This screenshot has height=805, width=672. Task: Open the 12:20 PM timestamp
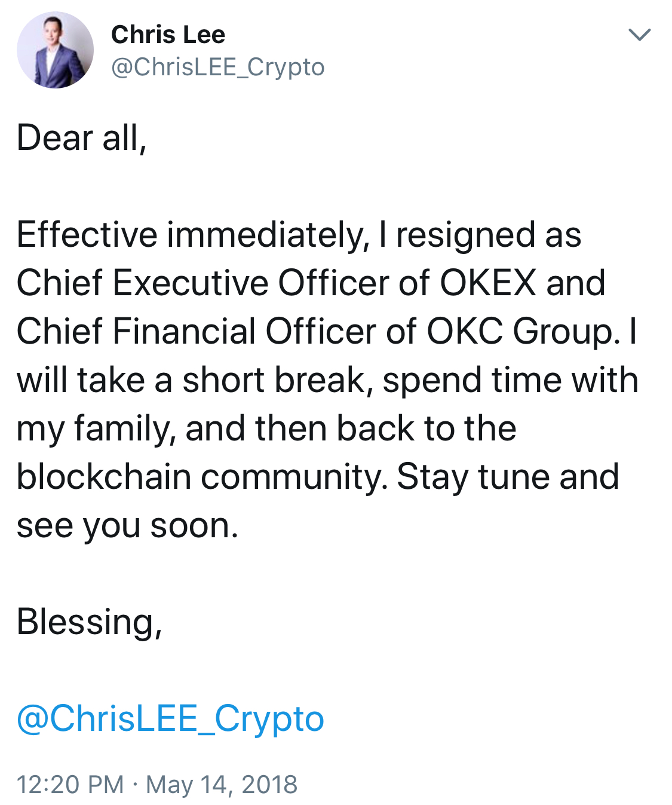coord(70,785)
